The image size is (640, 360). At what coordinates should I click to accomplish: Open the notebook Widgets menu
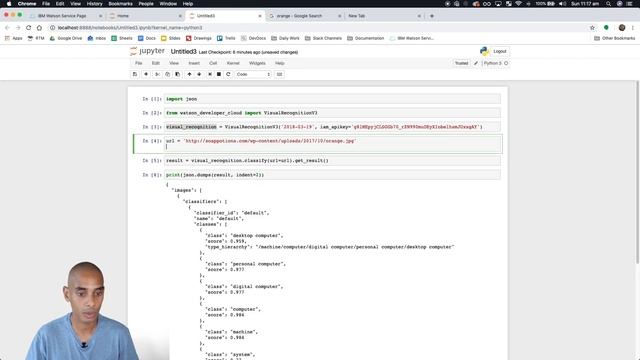pos(257,63)
